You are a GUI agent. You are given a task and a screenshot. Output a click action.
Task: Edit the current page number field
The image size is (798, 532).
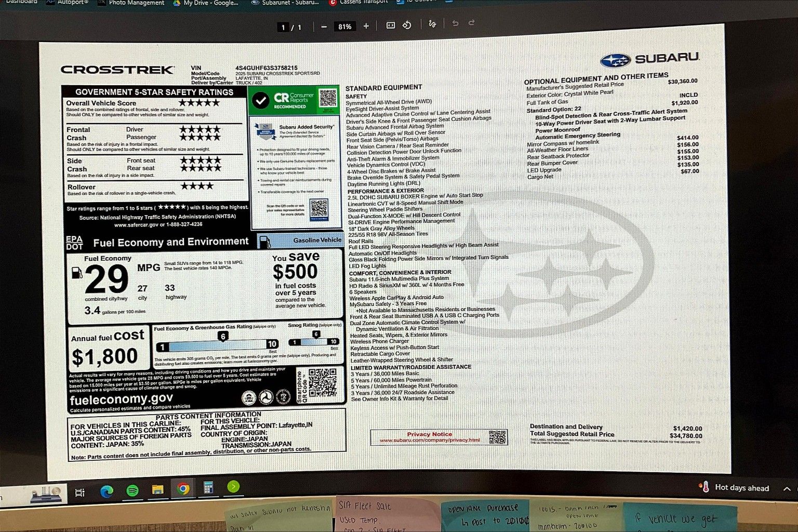pos(283,27)
